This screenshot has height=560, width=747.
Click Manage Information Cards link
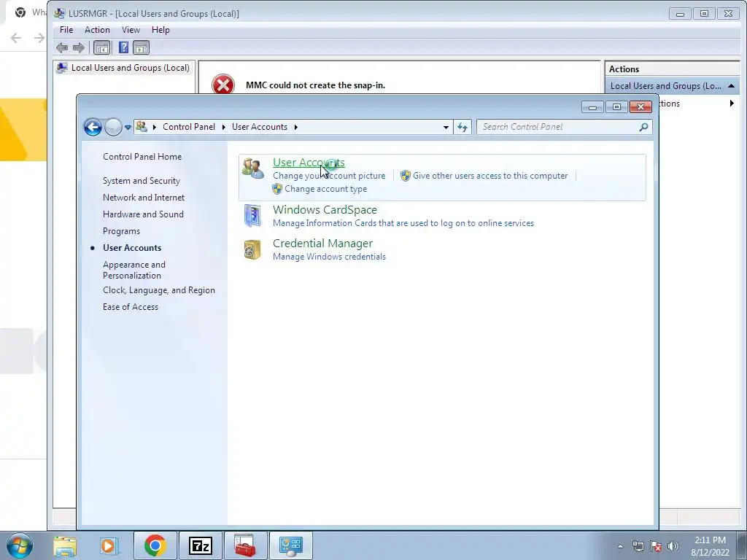[x=403, y=223]
